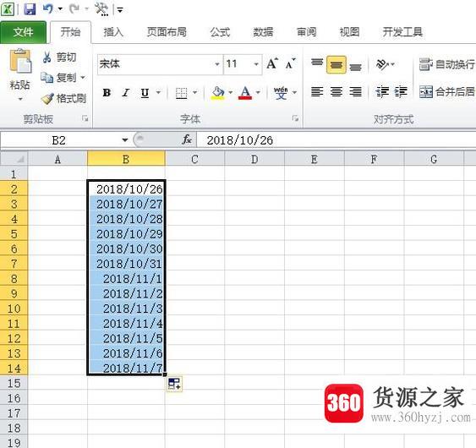Click the Save icon in quick access toolbar
The image size is (476, 448).
tap(30, 9)
